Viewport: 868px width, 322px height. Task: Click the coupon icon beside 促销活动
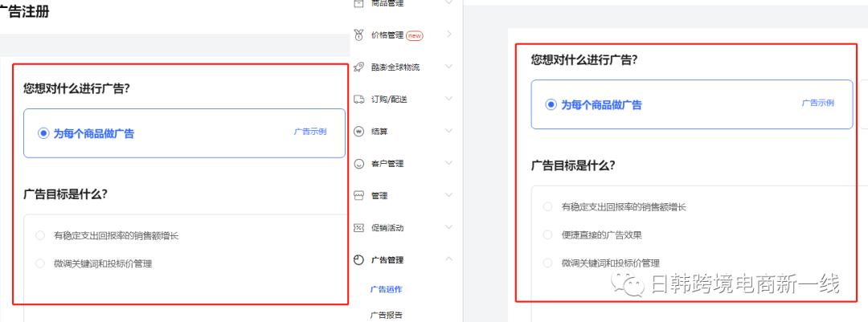coord(358,228)
